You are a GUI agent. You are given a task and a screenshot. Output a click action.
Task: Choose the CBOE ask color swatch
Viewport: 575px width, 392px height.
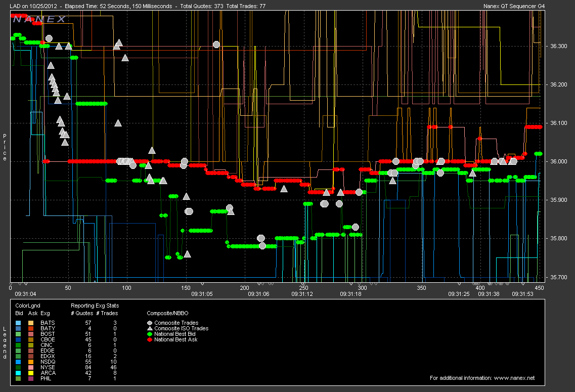[x=31, y=339]
